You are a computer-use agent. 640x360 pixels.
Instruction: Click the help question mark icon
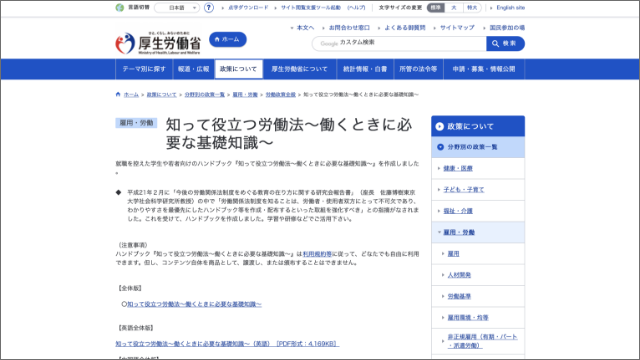pyautogui.click(x=209, y=8)
